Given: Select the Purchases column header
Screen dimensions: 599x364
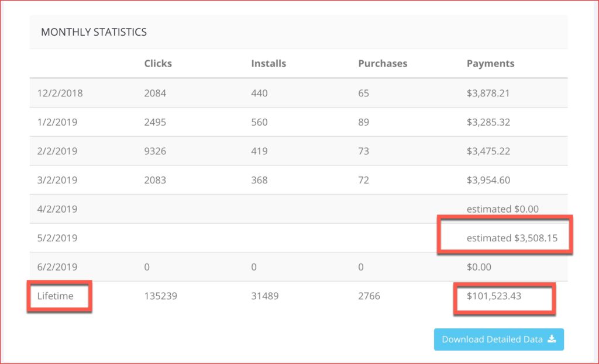Looking at the screenshot, I should click(383, 63).
